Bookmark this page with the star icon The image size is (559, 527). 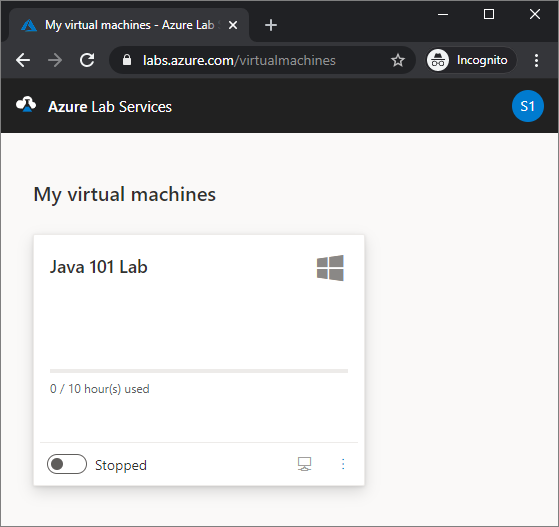tap(398, 60)
